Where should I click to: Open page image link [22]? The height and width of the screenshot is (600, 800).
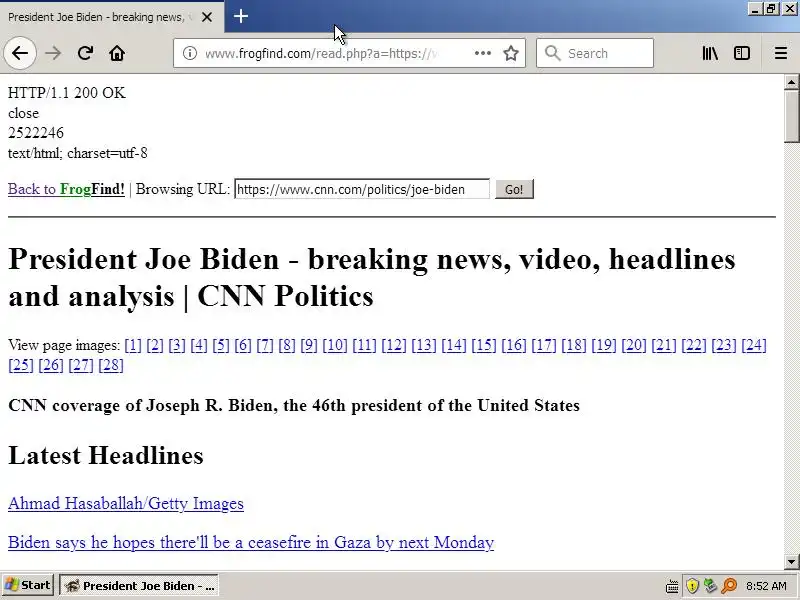pyautogui.click(x=694, y=345)
